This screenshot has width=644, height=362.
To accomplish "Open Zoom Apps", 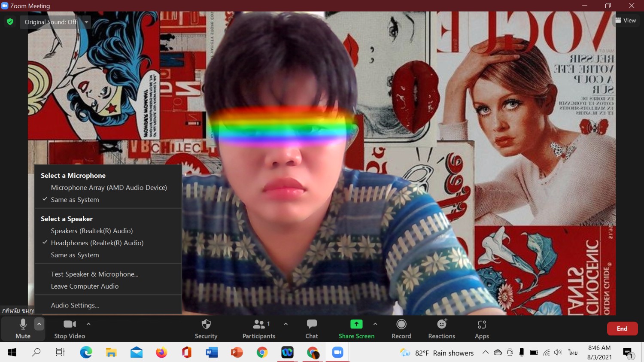I will [x=482, y=329].
